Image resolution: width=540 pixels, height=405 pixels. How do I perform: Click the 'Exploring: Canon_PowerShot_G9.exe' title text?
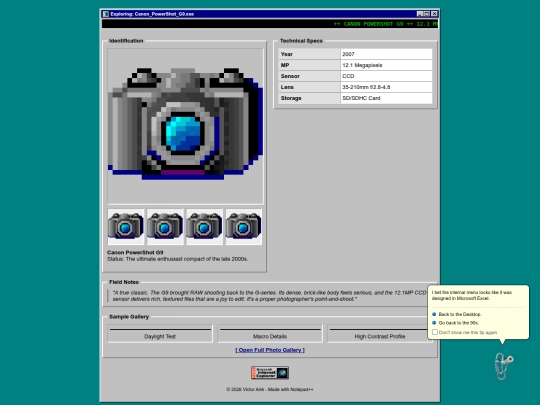pos(152,14)
